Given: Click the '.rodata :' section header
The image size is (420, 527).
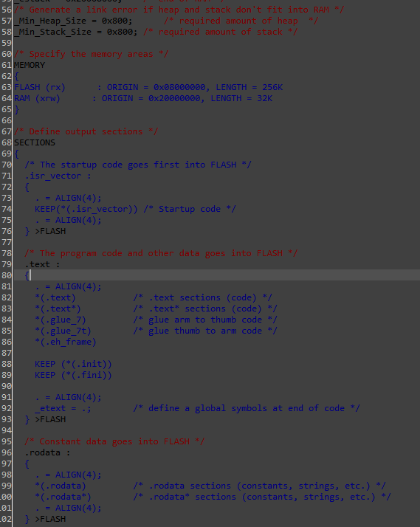Looking at the screenshot, I should click(47, 452).
